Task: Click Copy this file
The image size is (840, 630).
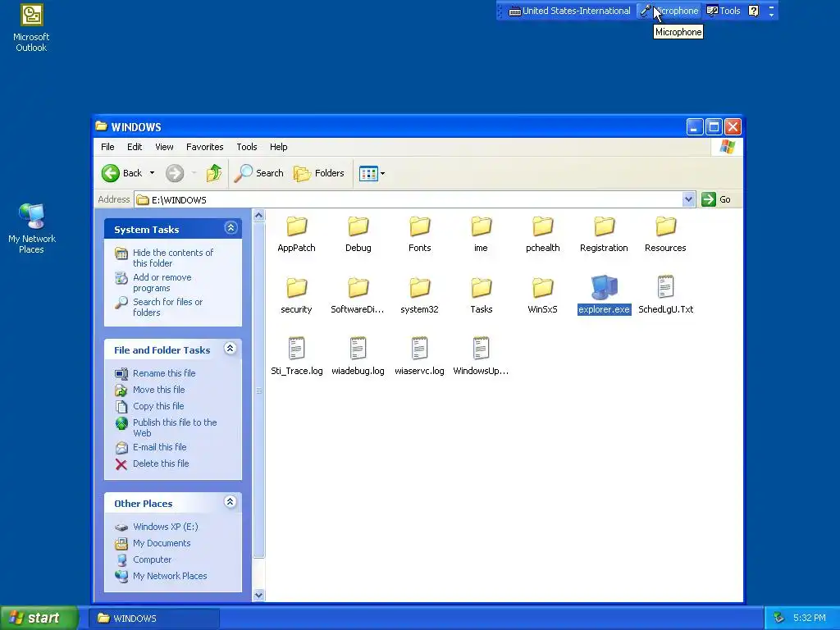Action: click(x=158, y=406)
